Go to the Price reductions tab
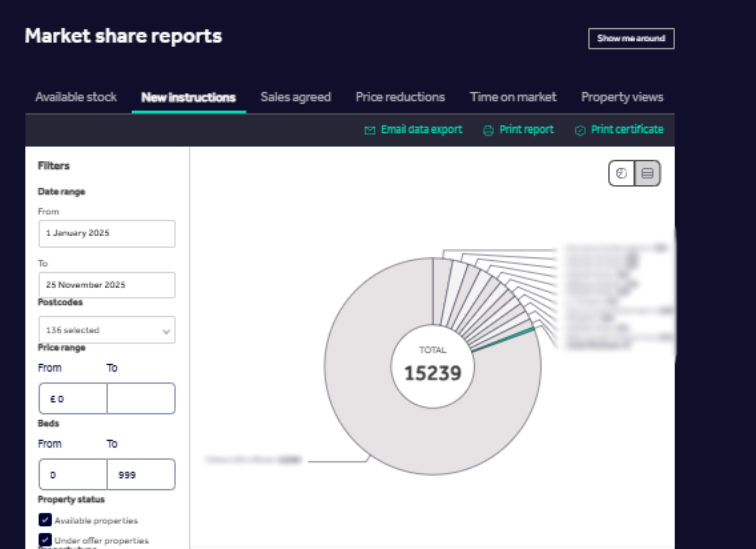Viewport: 756px width, 549px height. 400,97
